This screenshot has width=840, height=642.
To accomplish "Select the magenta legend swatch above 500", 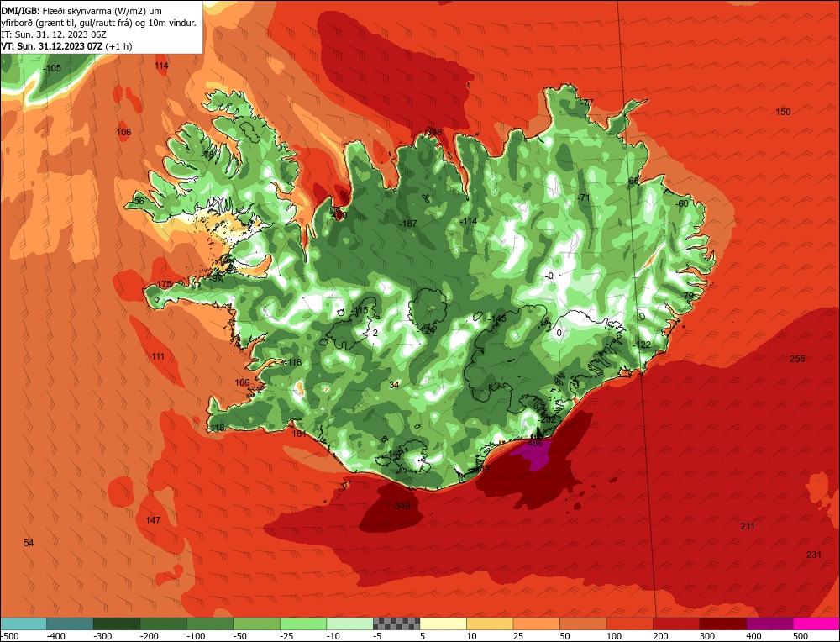I will coord(816,624).
